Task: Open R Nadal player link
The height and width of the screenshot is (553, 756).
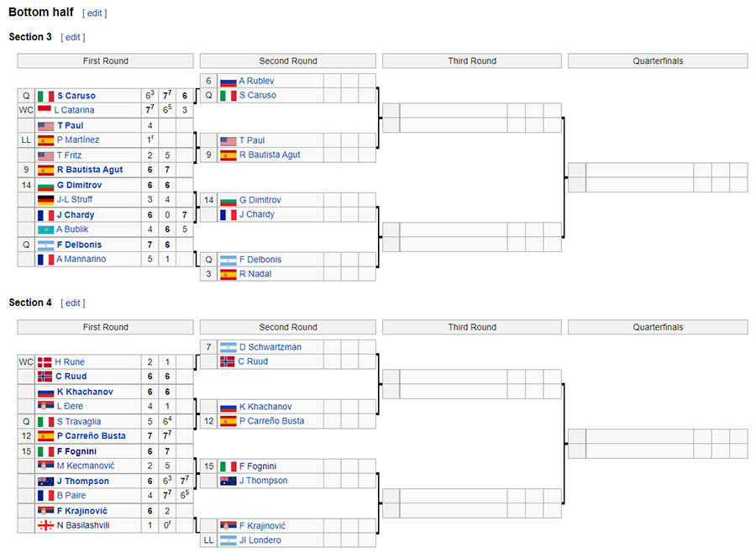Action: pyautogui.click(x=255, y=274)
